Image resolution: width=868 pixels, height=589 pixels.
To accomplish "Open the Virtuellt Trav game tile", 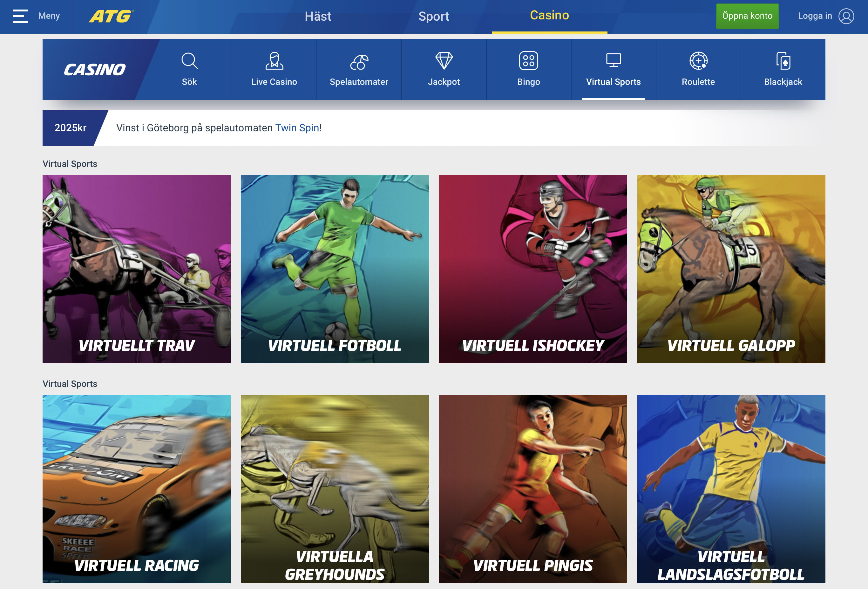I will pos(137,269).
